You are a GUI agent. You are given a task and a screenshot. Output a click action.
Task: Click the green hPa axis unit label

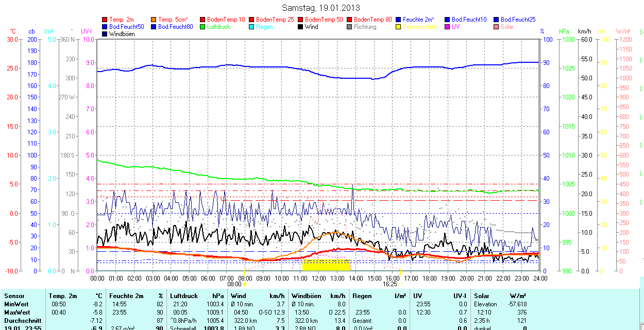(563, 31)
